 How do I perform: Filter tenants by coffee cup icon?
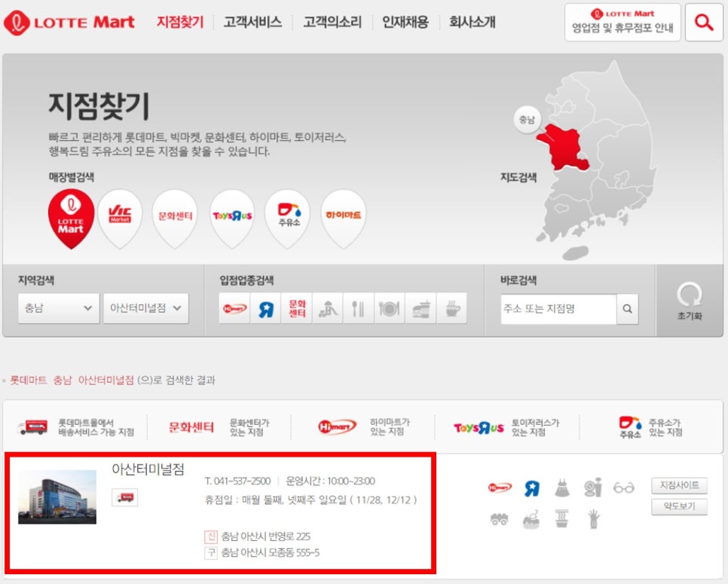coord(451,308)
